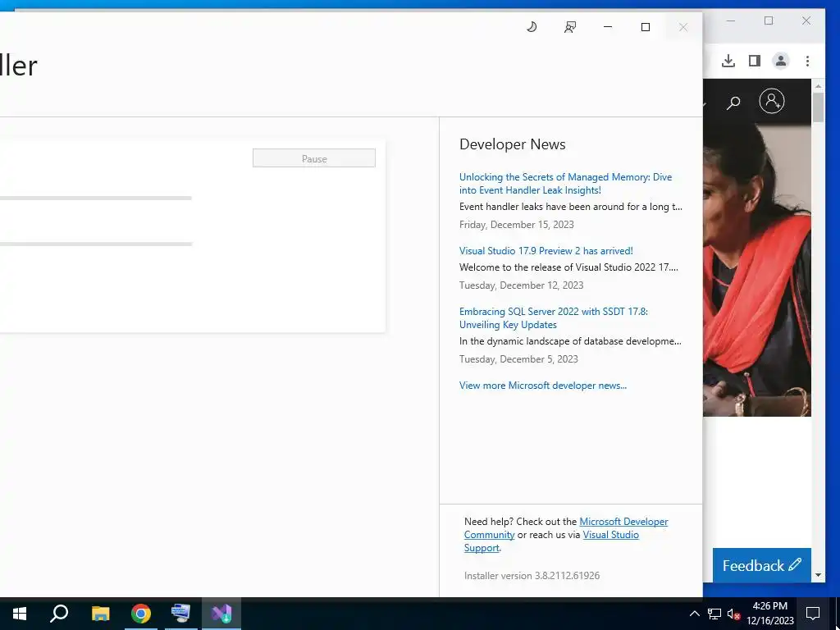
Task: Open the Event Handler Leak Insights article
Action: (x=565, y=183)
